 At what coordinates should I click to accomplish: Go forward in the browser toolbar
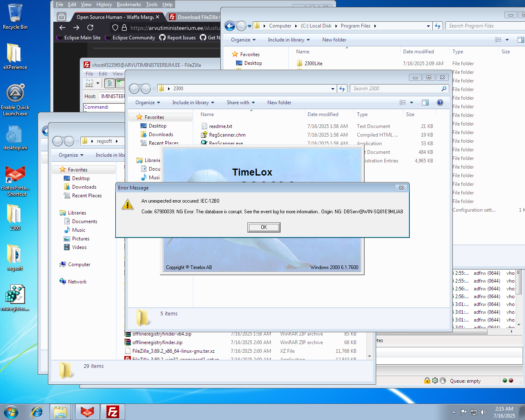[76, 27]
